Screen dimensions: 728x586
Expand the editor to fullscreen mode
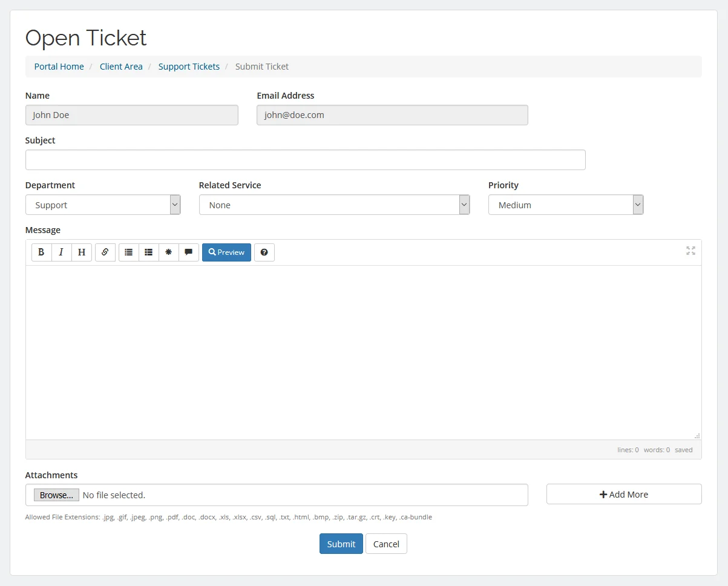tap(690, 250)
